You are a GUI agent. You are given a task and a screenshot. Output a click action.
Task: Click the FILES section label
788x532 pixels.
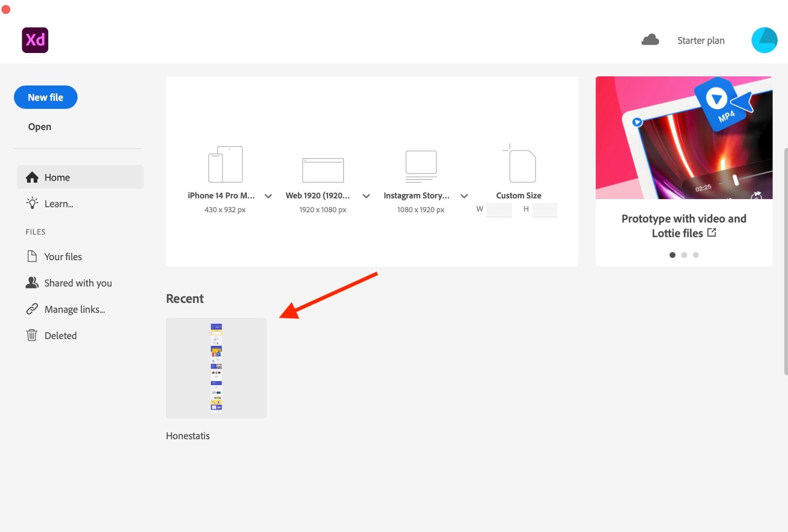click(36, 232)
